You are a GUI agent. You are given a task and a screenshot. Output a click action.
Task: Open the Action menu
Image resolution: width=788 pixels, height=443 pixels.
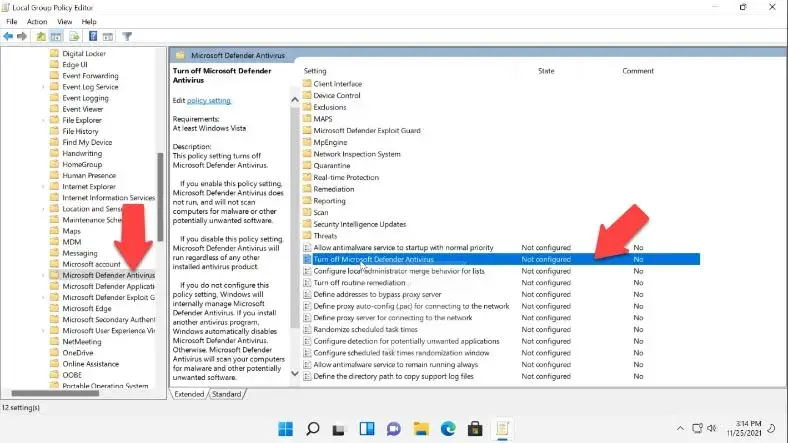tap(37, 22)
